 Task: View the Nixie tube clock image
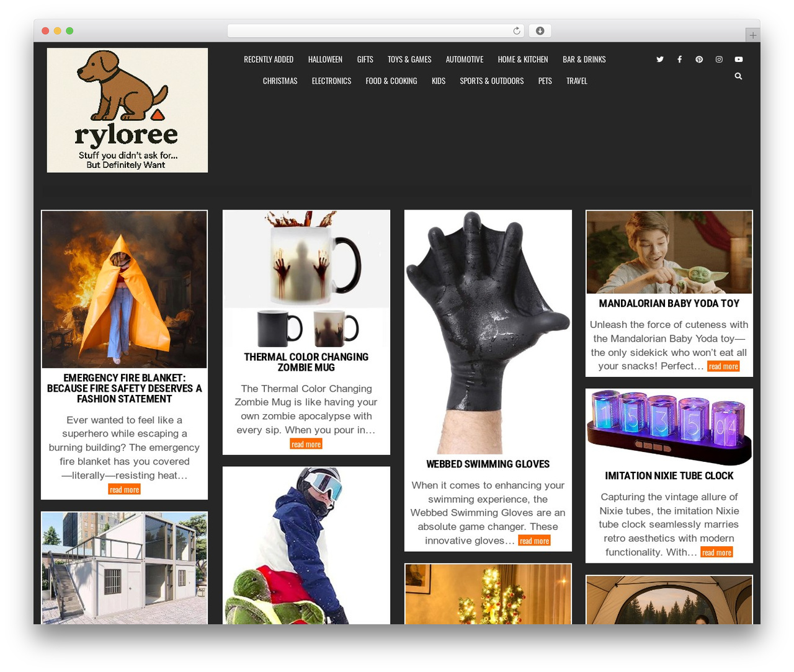pyautogui.click(x=669, y=428)
